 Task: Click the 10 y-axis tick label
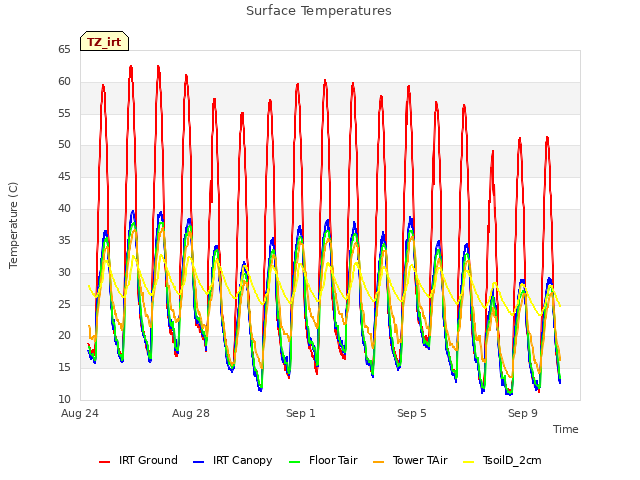64,399
